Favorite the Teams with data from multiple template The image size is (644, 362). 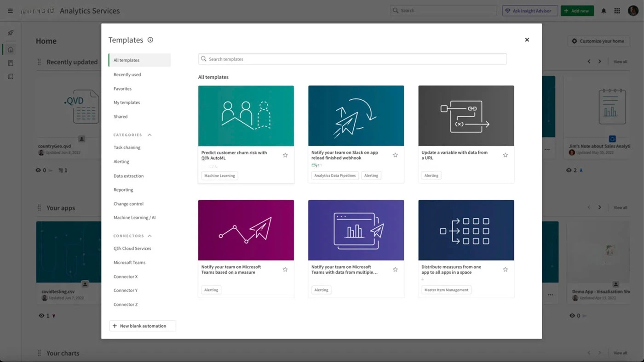click(x=395, y=270)
